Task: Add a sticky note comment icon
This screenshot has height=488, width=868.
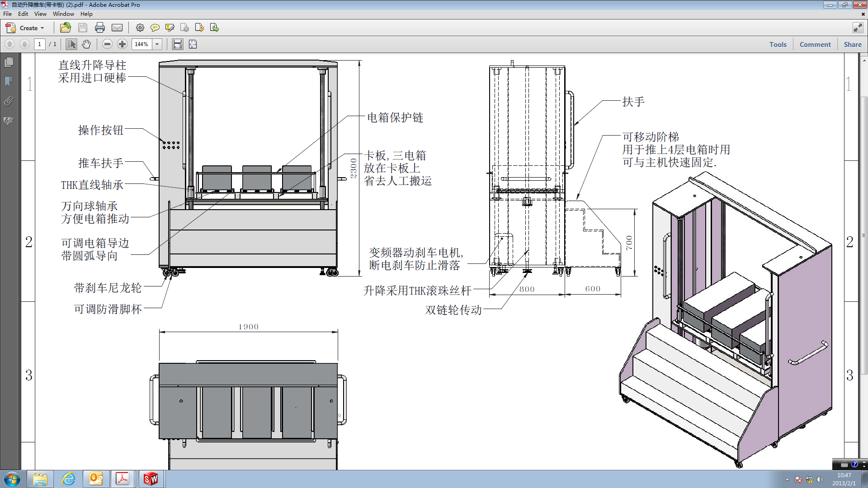Action: pyautogui.click(x=155, y=28)
